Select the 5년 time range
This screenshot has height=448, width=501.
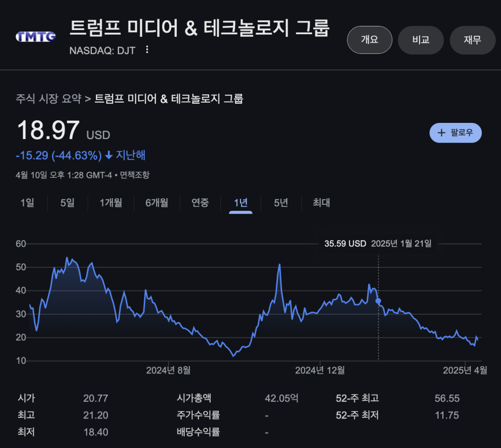[281, 203]
